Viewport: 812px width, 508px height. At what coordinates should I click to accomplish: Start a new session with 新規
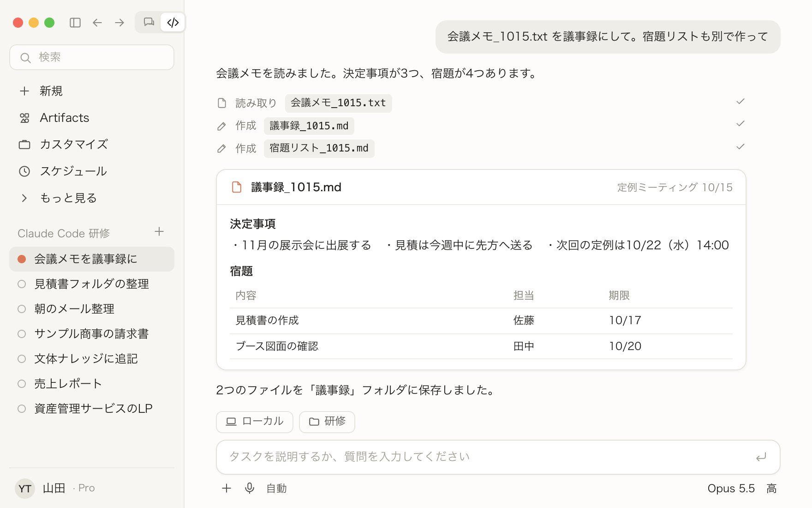92,91
